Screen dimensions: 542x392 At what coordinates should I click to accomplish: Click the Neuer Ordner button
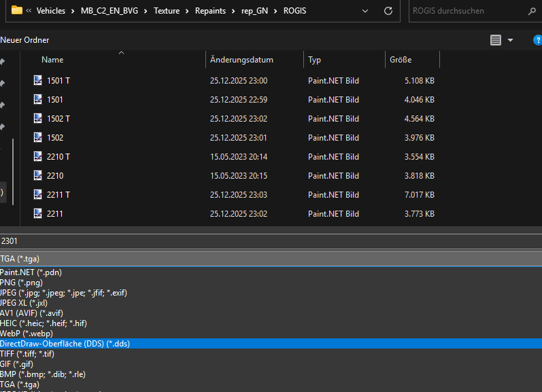[x=24, y=40]
